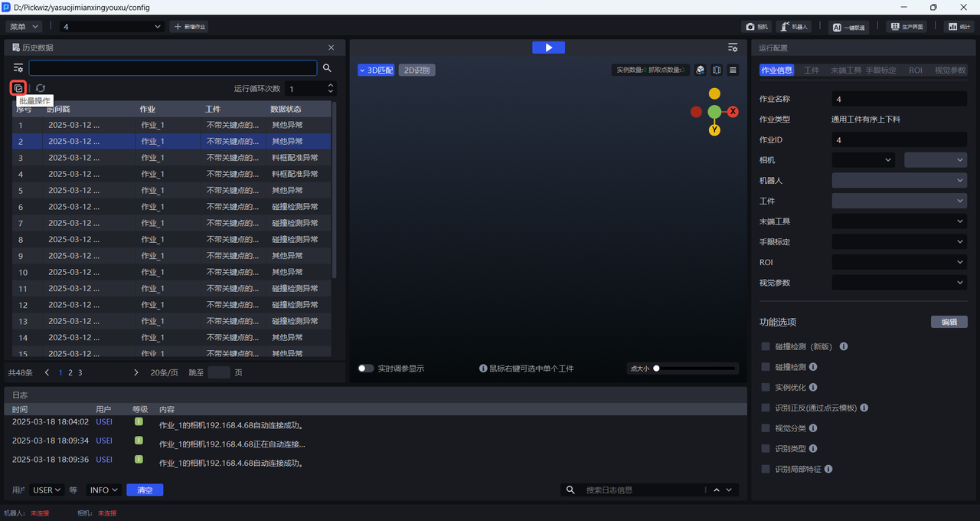Open the INFO log level dropdown
Image resolution: width=980 pixels, height=521 pixels.
[104, 490]
